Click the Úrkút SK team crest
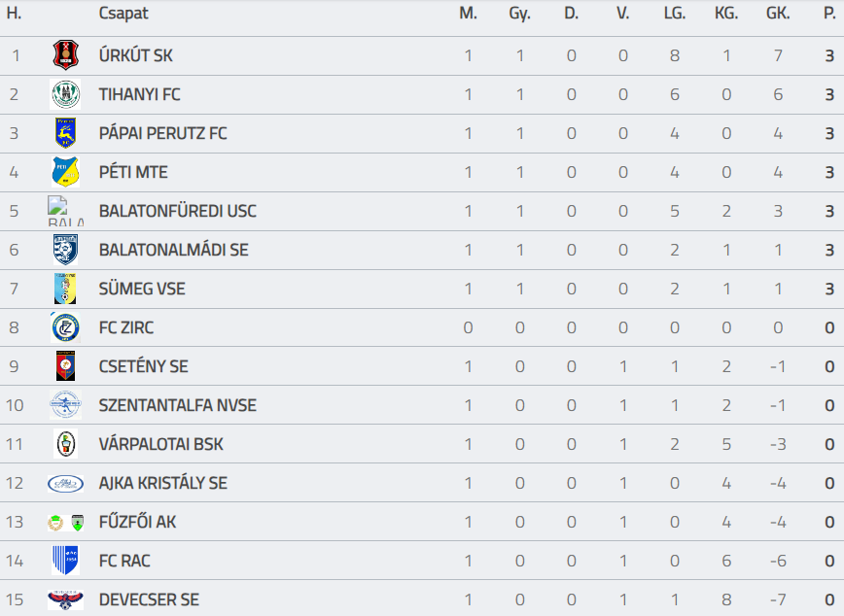Viewport: 844px width, 616px height. pos(66,55)
